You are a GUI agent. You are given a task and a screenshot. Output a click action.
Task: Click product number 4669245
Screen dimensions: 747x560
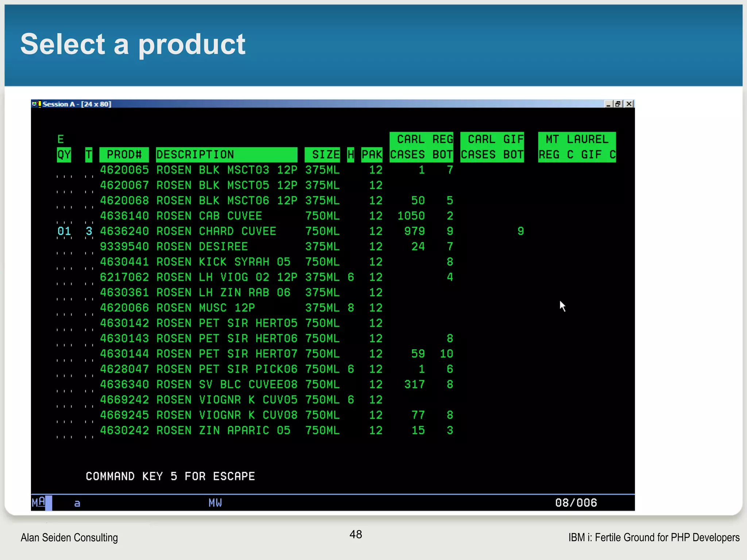point(124,415)
